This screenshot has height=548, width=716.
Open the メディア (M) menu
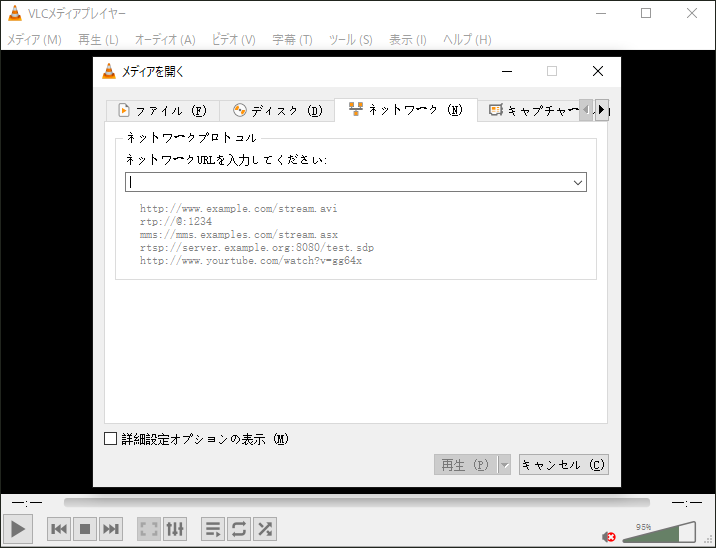[34, 40]
